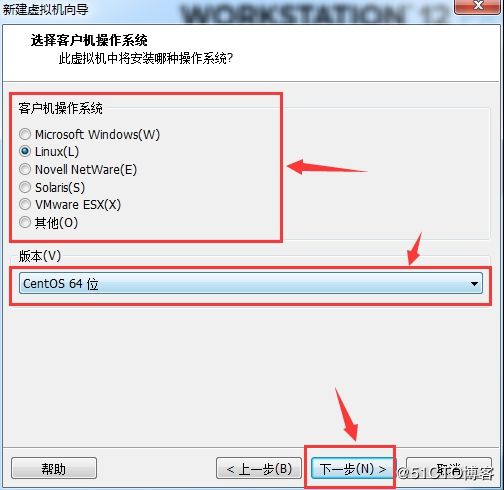Viewport: 504px width, 490px height.
Task: Click the version combo box arrow
Action: coord(474,284)
